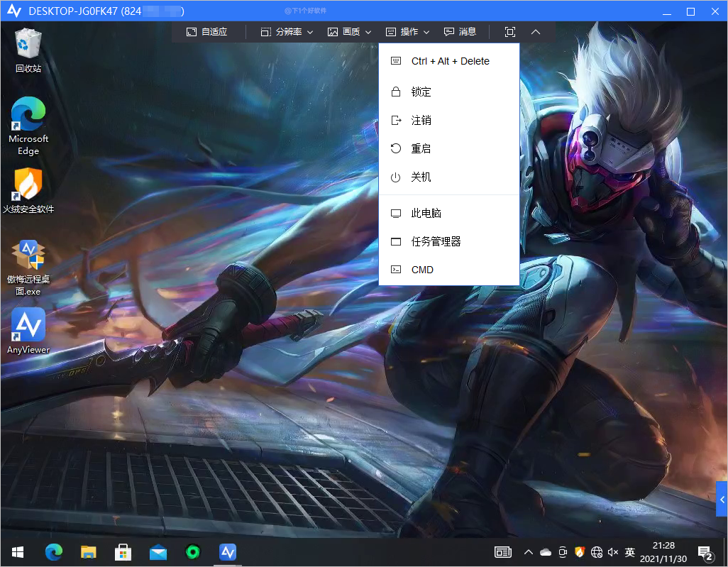Click the 自适应 (auto-fit) toolbar button

(x=206, y=31)
